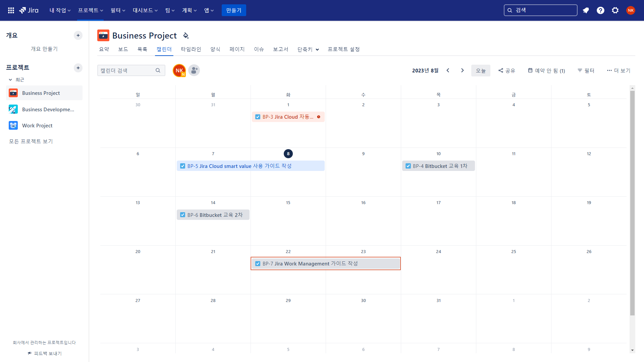Click 모든 프로젝트 보기 link

click(31, 141)
